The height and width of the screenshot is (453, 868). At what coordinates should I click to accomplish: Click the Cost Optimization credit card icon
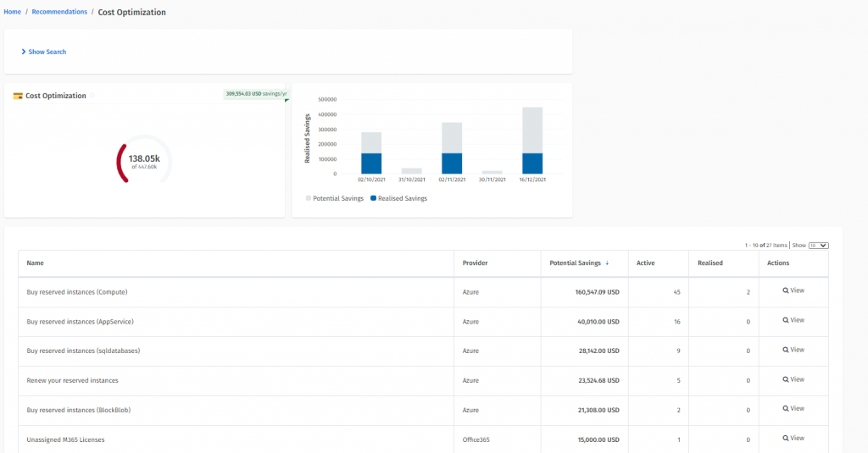point(18,96)
